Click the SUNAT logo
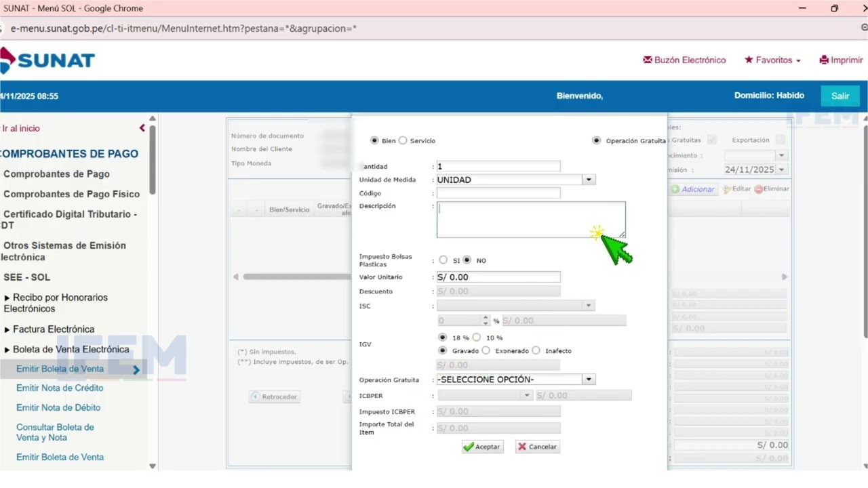The image size is (868, 488). (x=47, y=60)
